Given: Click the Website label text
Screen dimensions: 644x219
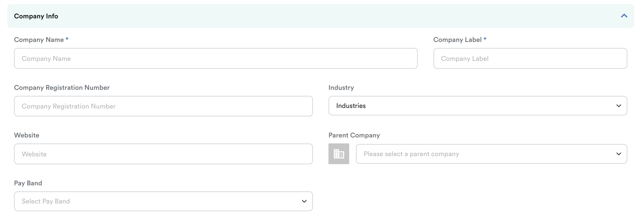Looking at the screenshot, I should (x=27, y=135).
